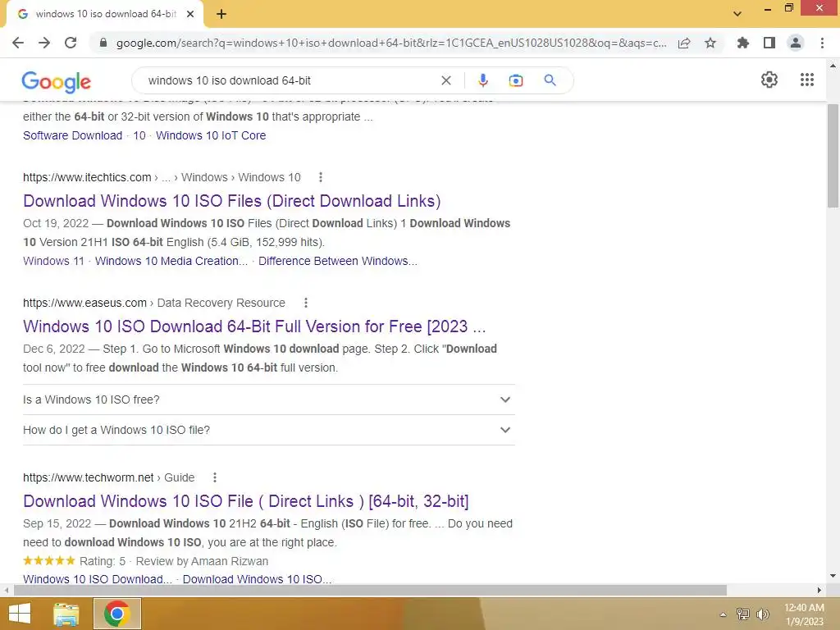The height and width of the screenshot is (630, 840).
Task: Open volume control in system tray
Action: [763, 614]
